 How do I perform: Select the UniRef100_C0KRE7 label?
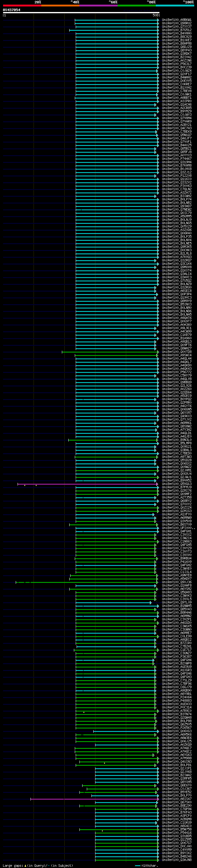(176, 84)
